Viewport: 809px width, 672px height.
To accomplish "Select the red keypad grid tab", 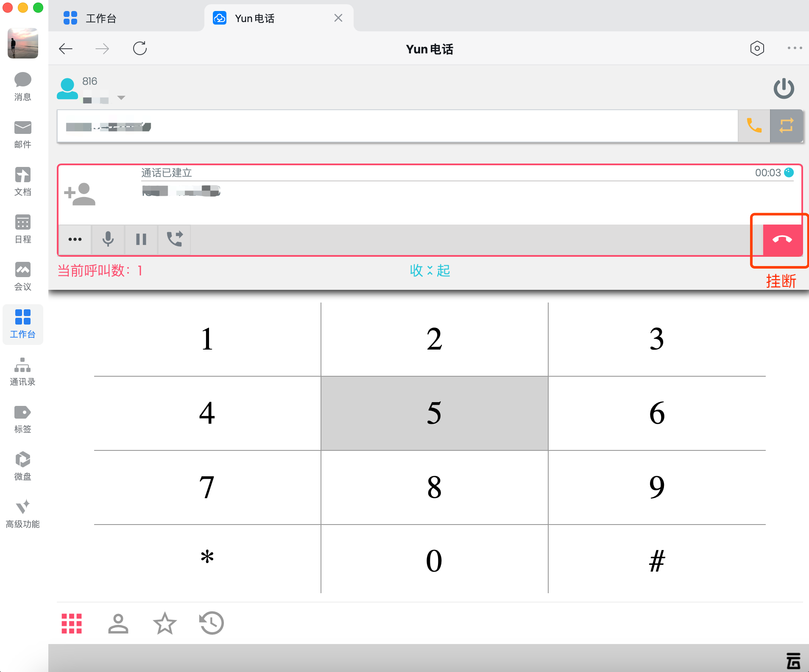I will pos(72,623).
